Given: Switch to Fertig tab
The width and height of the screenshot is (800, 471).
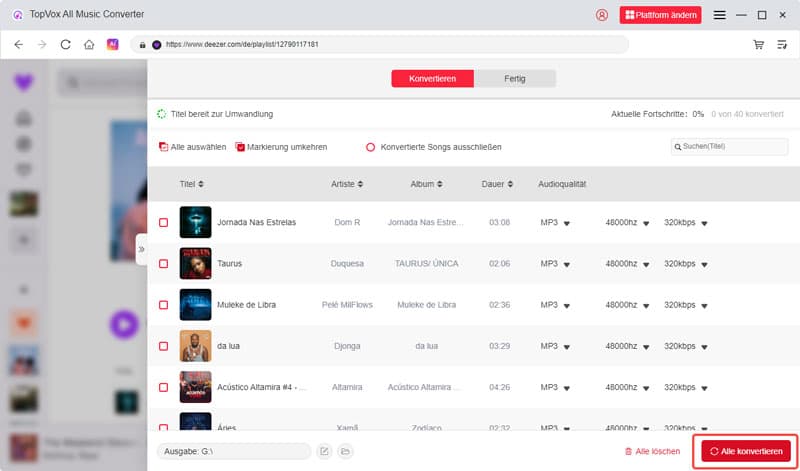Looking at the screenshot, I should (x=514, y=79).
